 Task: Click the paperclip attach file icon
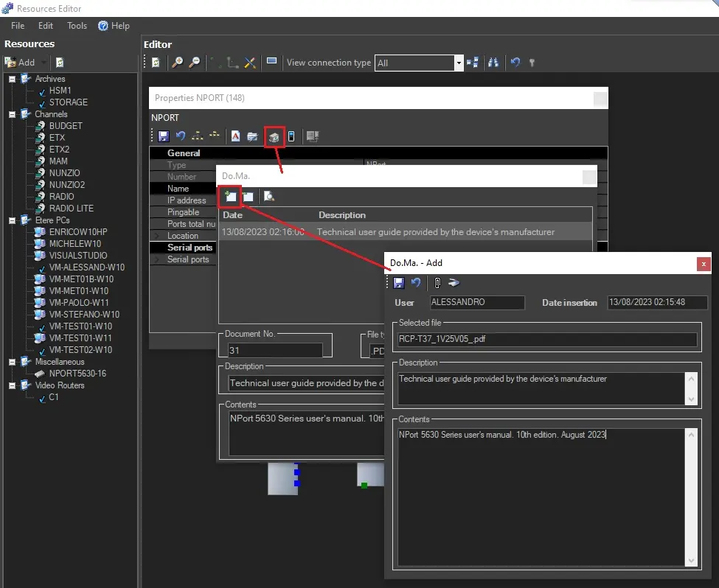tap(437, 282)
